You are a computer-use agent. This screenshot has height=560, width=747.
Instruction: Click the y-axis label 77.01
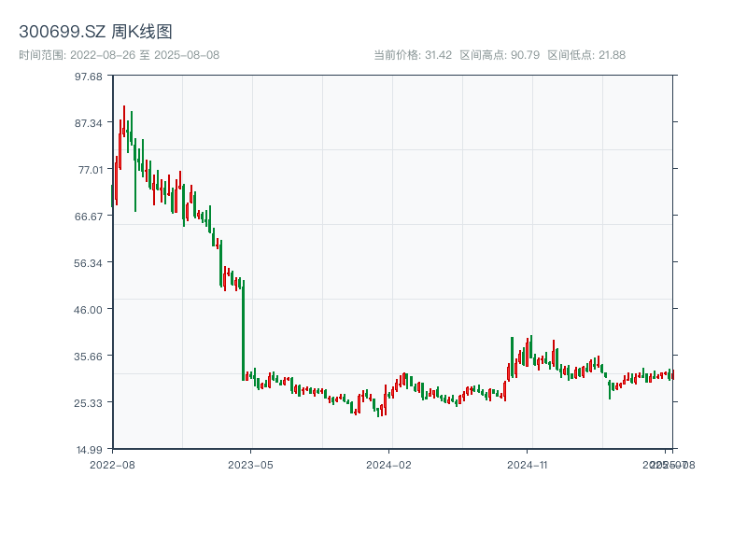[x=91, y=170]
